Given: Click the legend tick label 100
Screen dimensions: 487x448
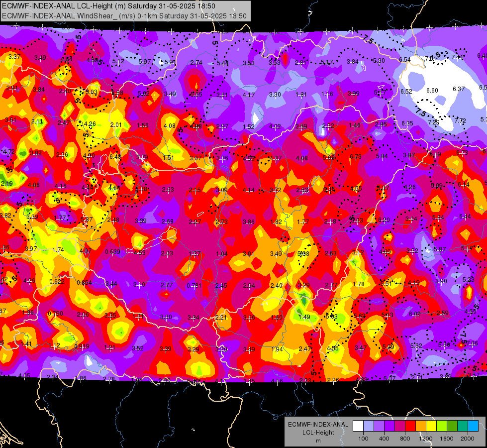Looking at the screenshot, I should (363, 439).
